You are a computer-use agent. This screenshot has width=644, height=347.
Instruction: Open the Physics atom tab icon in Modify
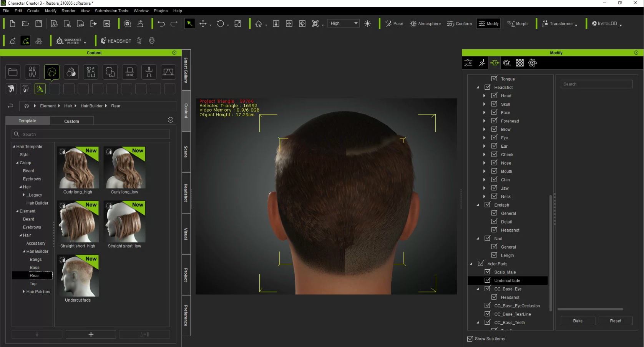533,63
